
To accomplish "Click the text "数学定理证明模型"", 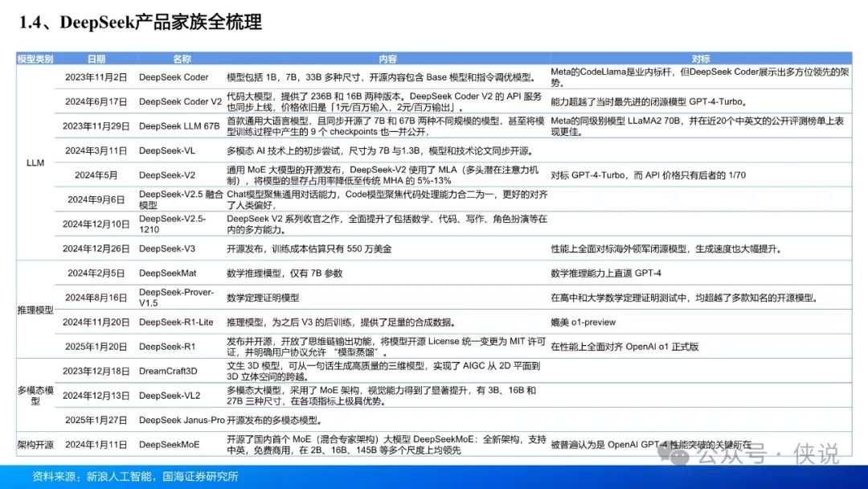I will [x=263, y=298].
